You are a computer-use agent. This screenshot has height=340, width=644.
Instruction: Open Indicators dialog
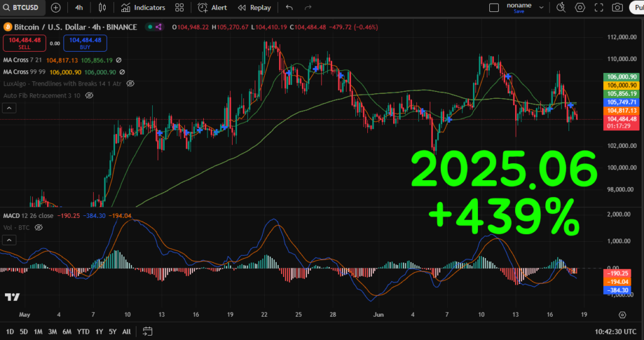coord(143,8)
